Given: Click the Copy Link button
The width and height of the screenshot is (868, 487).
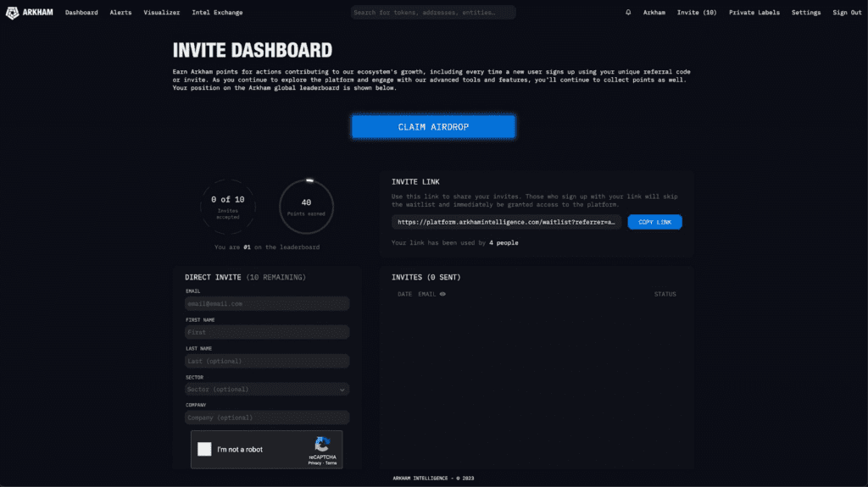Looking at the screenshot, I should (x=655, y=222).
